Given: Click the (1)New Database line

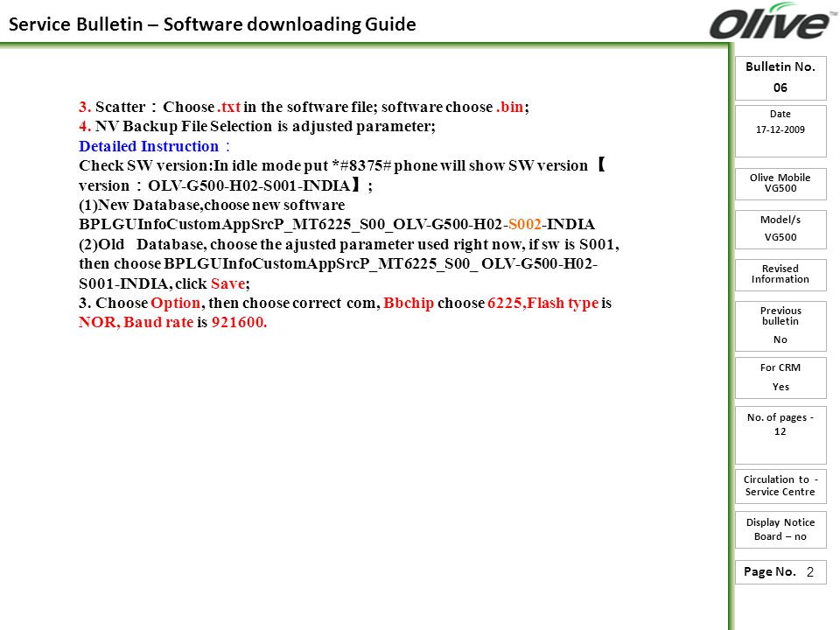Looking at the screenshot, I should click(x=212, y=205).
